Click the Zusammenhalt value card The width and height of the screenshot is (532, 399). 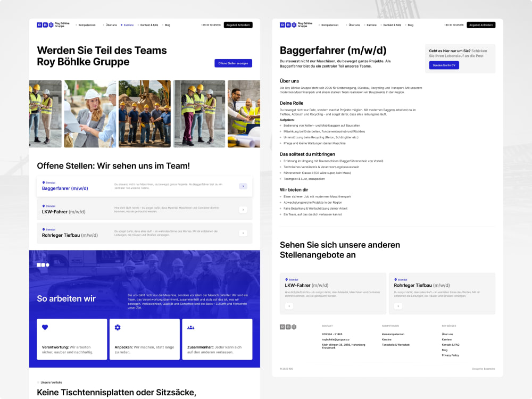coord(217,339)
